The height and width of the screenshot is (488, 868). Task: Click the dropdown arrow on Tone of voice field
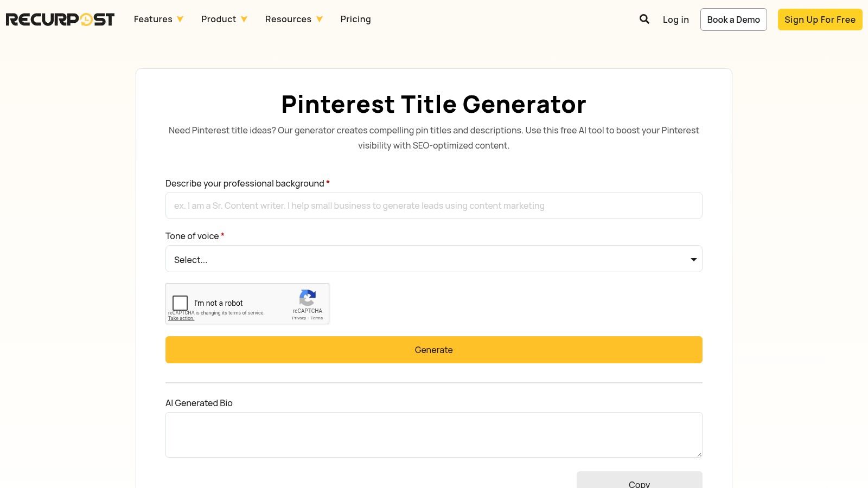pos(693,259)
